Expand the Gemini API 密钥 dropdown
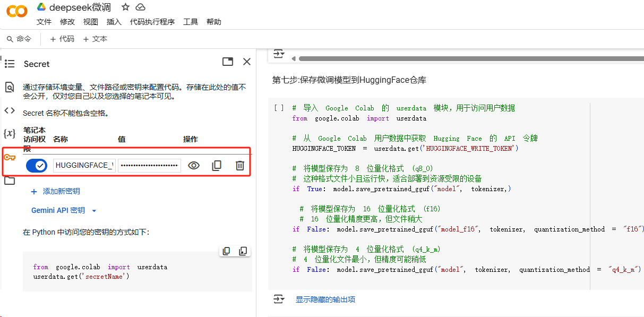Screen dimensions: 644x317 point(94,211)
